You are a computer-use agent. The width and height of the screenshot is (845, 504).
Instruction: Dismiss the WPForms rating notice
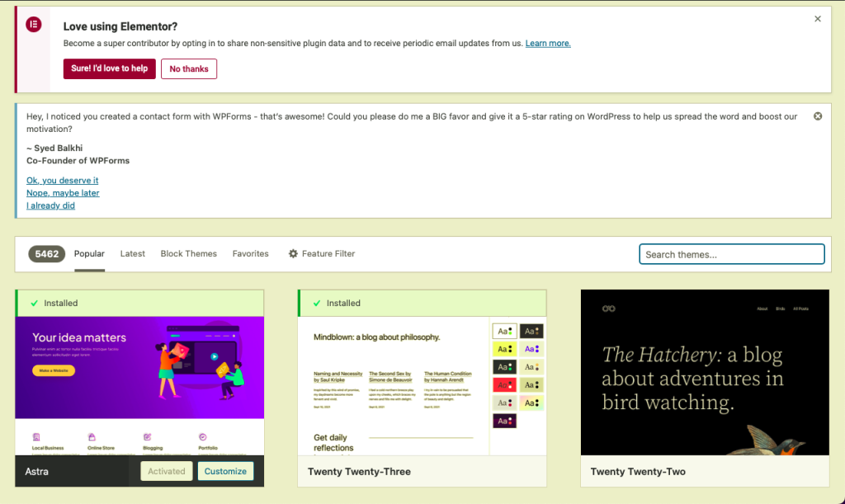click(818, 116)
